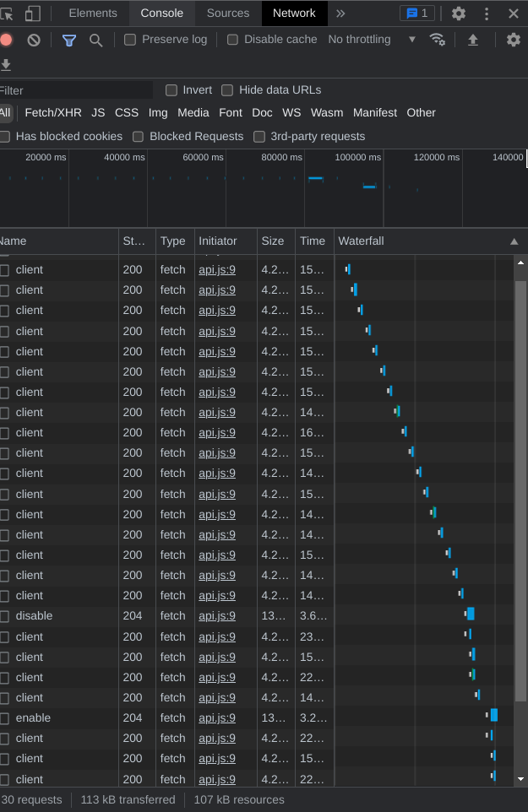Open network conditions panel
This screenshot has height=812, width=528.
tap(438, 39)
